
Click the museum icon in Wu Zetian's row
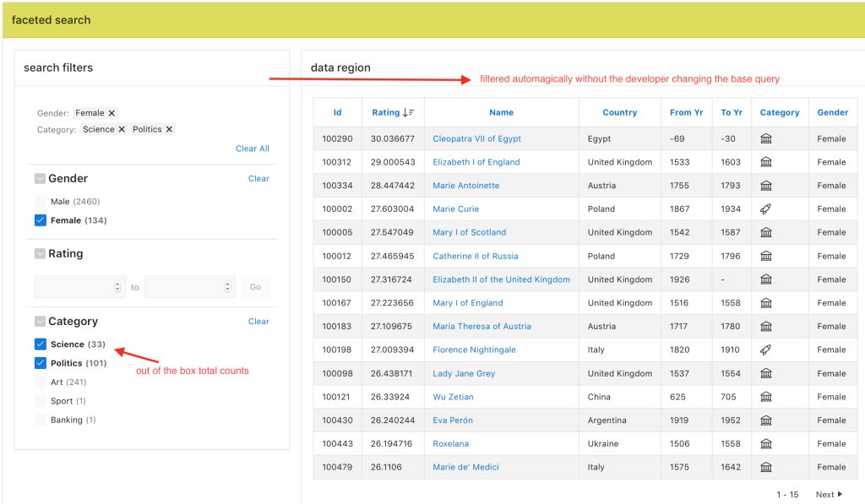765,397
